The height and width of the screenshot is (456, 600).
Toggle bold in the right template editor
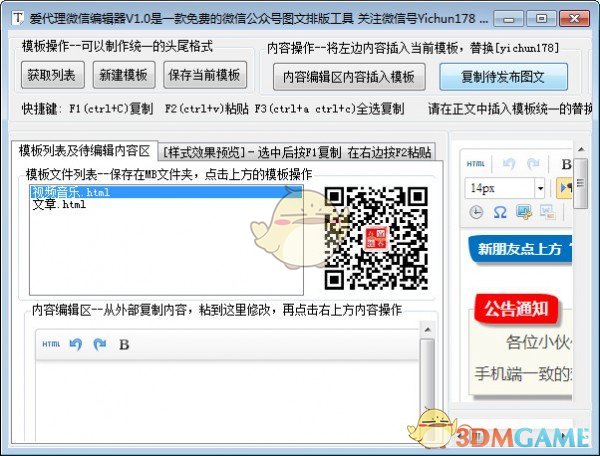[566, 164]
